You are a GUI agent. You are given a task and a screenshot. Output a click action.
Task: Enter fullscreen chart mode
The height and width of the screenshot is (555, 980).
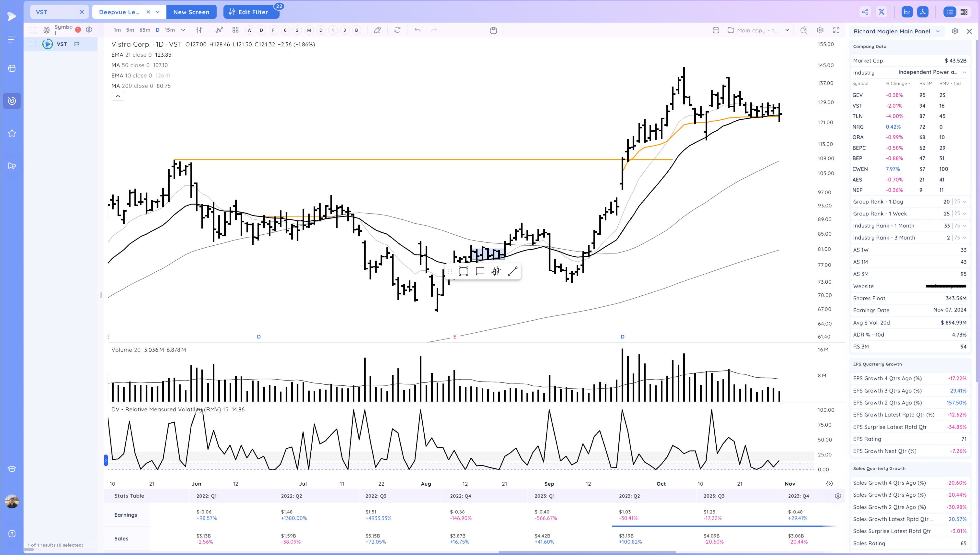pyautogui.click(x=836, y=30)
